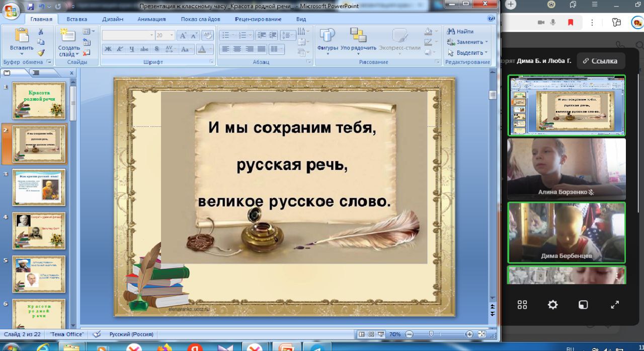Screen dimensions: 644x351
Task: Undo the last action in PowerPoint
Action: pyautogui.click(x=42, y=7)
